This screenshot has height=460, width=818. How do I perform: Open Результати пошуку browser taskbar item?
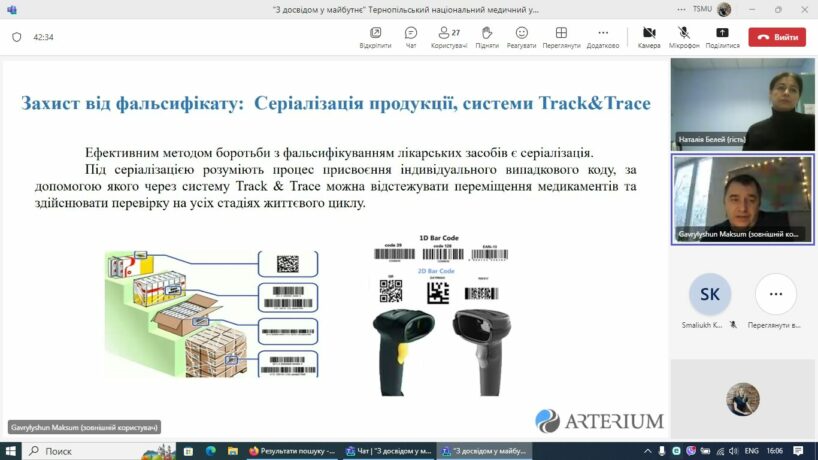[x=291, y=451]
